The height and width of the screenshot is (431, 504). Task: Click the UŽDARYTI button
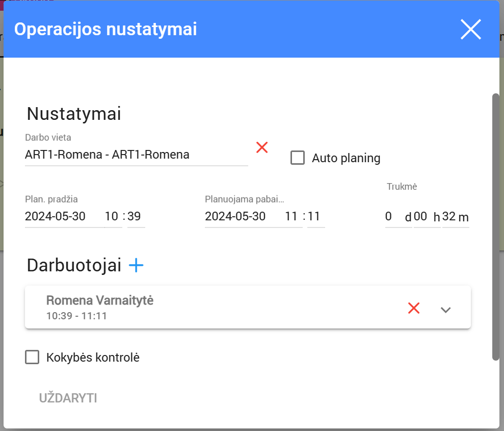tap(68, 398)
